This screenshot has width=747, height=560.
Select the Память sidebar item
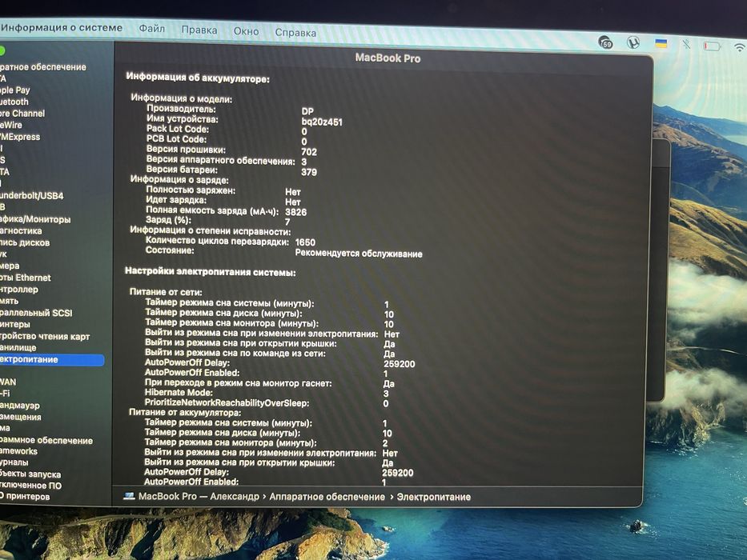tap(10, 301)
